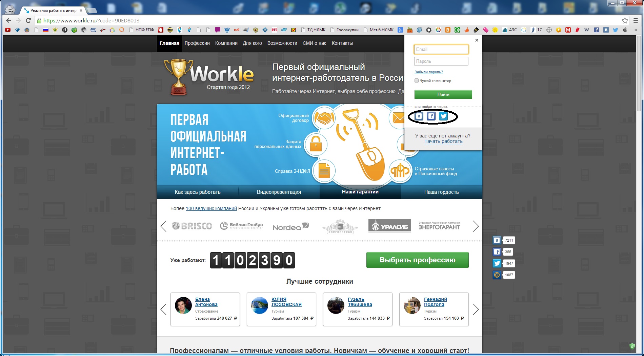Show previous best employees with left arrow
The image size is (644, 356).
coord(163,309)
